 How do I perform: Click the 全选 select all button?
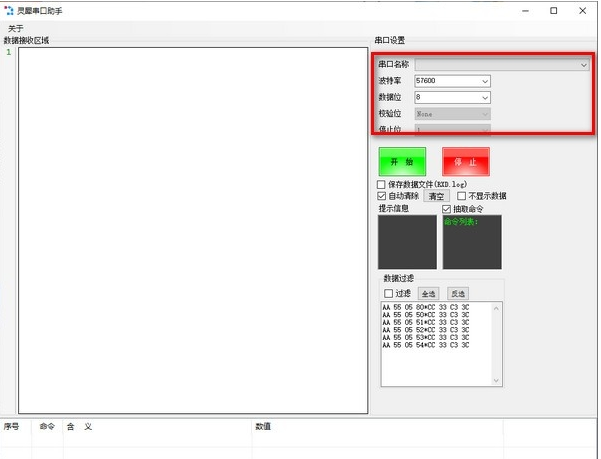[427, 293]
